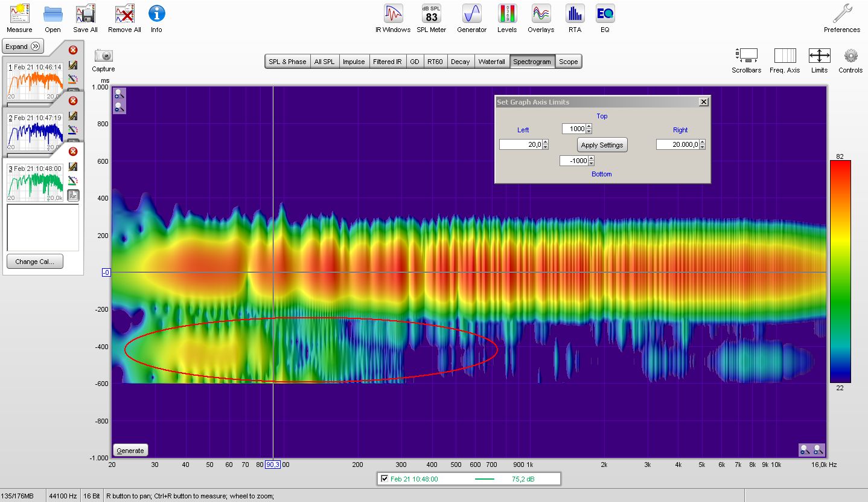
Task: Switch to the Decay tab
Action: (460, 62)
